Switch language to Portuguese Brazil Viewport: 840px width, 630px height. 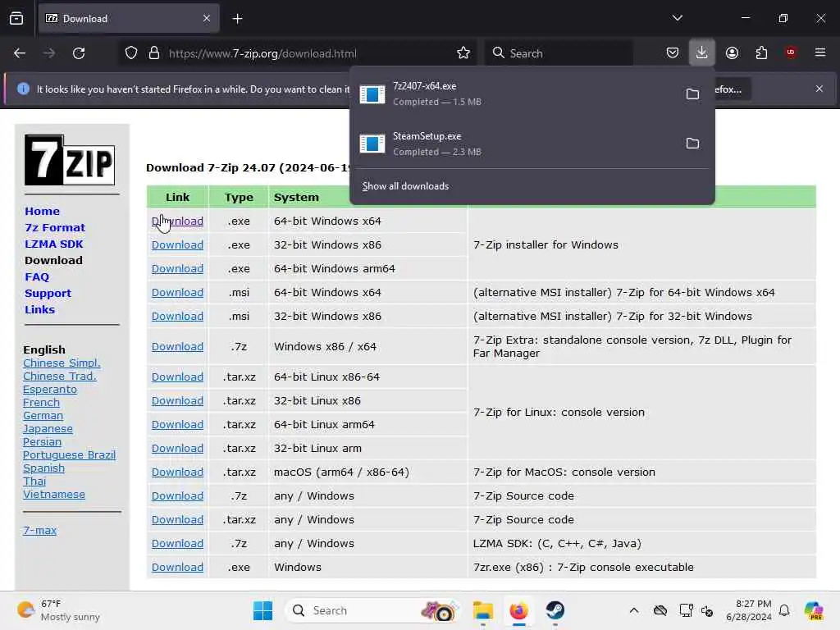(x=69, y=454)
